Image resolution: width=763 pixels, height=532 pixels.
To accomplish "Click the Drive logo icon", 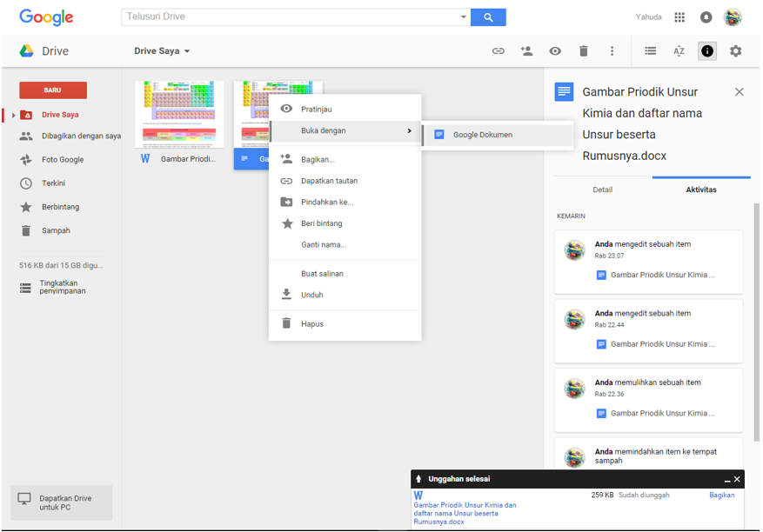I will [x=26, y=50].
